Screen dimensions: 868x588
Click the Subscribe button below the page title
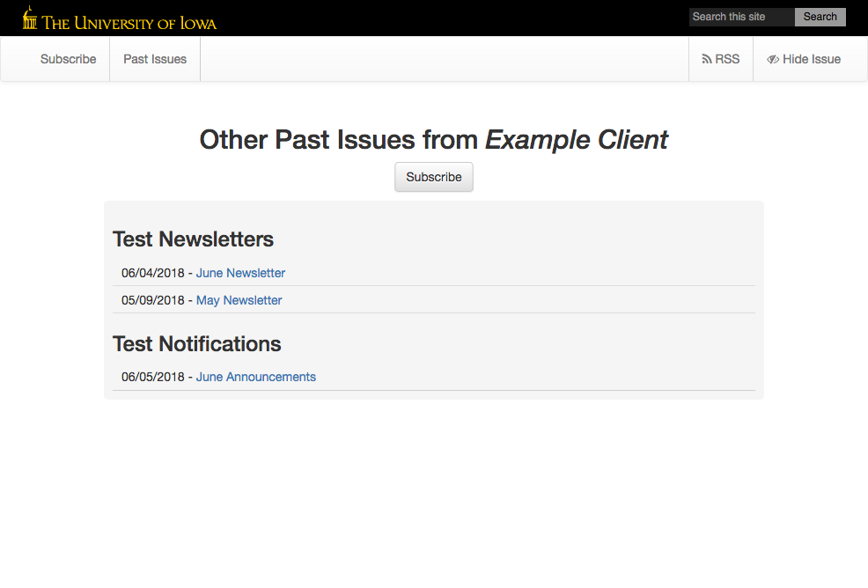pyautogui.click(x=434, y=177)
